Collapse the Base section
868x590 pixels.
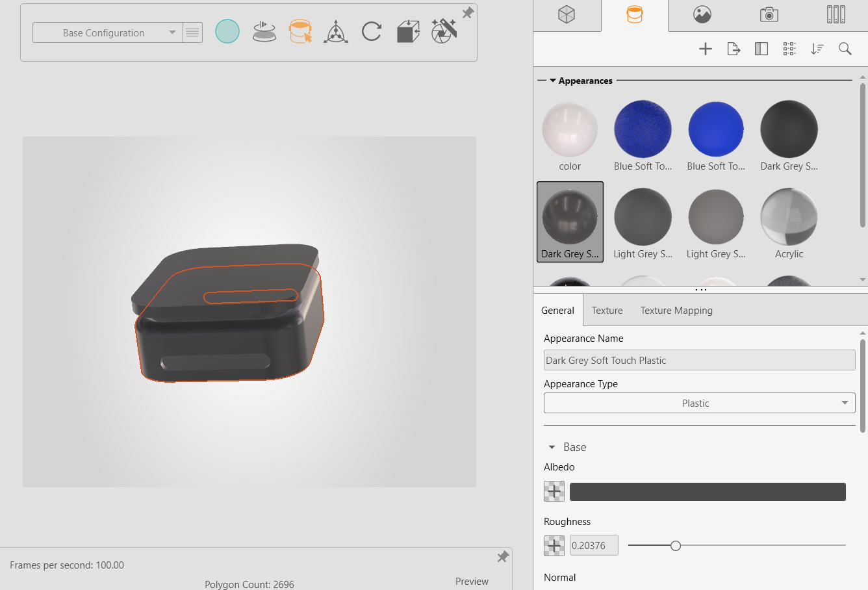(x=553, y=447)
